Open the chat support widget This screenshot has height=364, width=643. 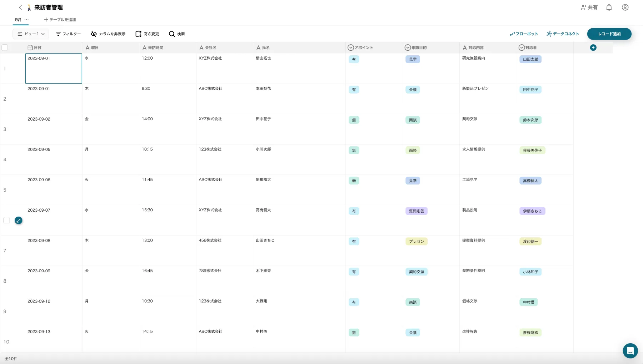click(630, 351)
